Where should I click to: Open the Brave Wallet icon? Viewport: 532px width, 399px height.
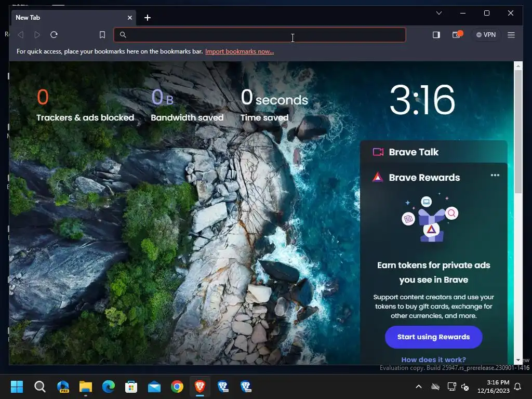457,34
